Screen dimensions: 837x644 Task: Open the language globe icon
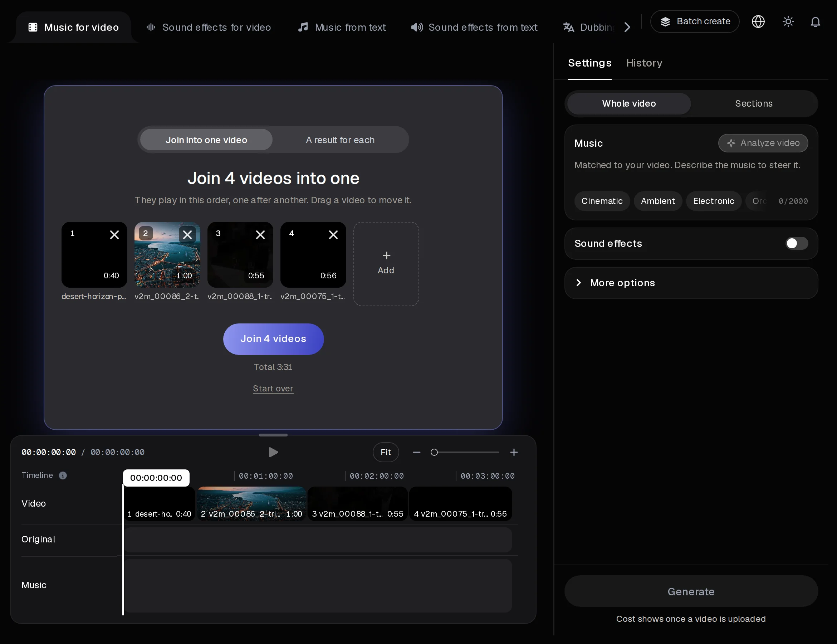tap(758, 21)
